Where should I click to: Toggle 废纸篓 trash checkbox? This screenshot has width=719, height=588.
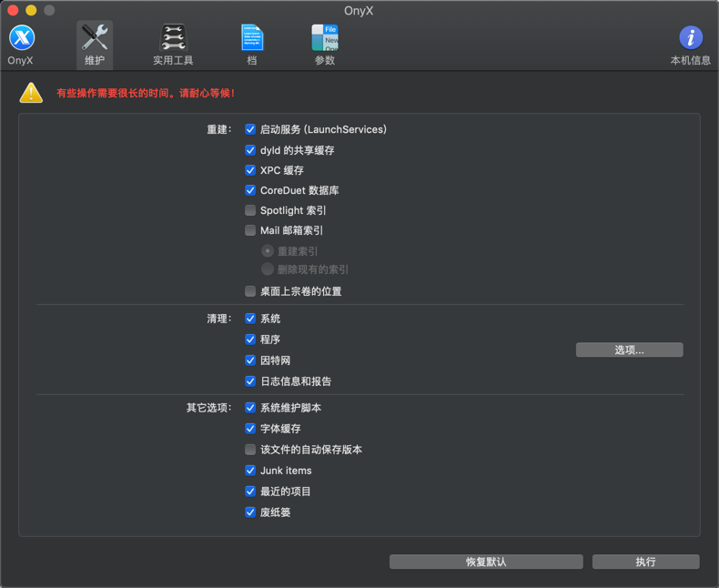point(250,512)
